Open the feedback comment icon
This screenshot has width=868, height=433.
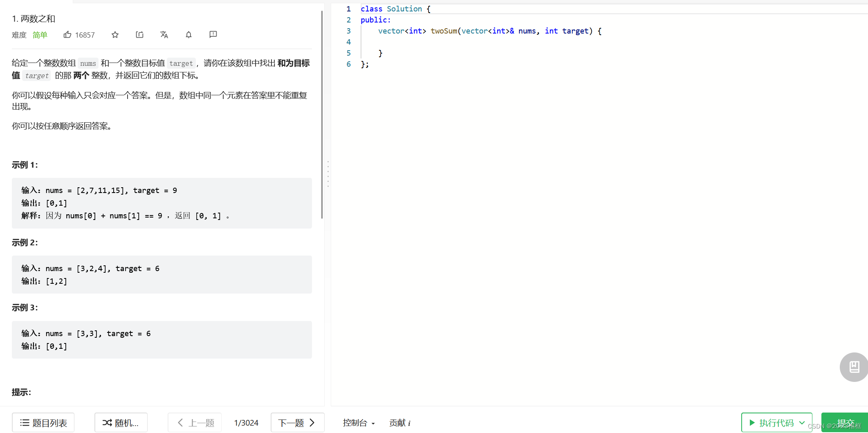213,34
